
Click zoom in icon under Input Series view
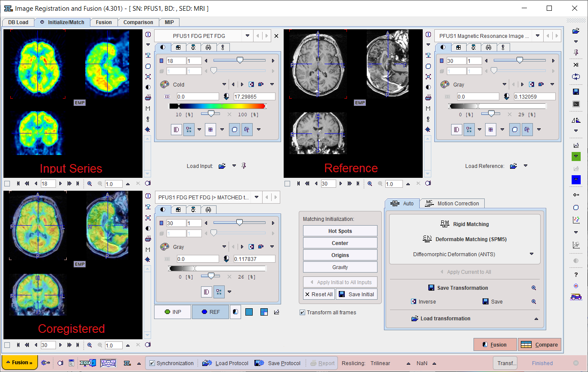90,183
